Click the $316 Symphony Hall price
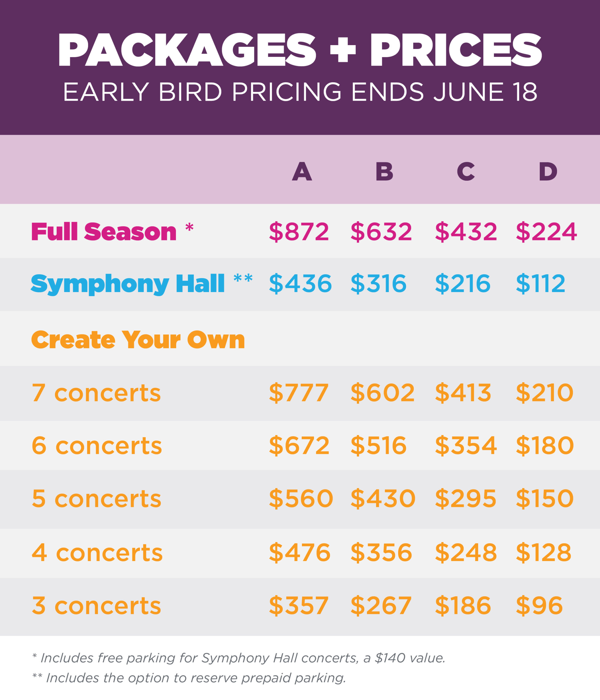This screenshot has height=700, width=600. pos(378,284)
